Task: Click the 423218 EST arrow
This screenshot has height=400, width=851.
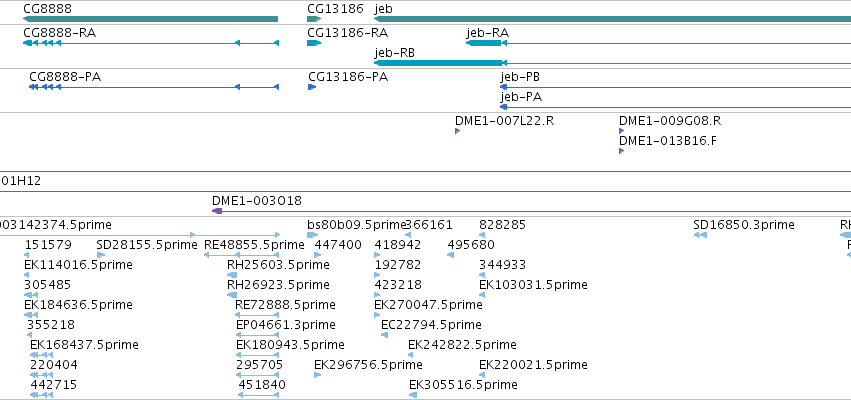Action: [377, 295]
